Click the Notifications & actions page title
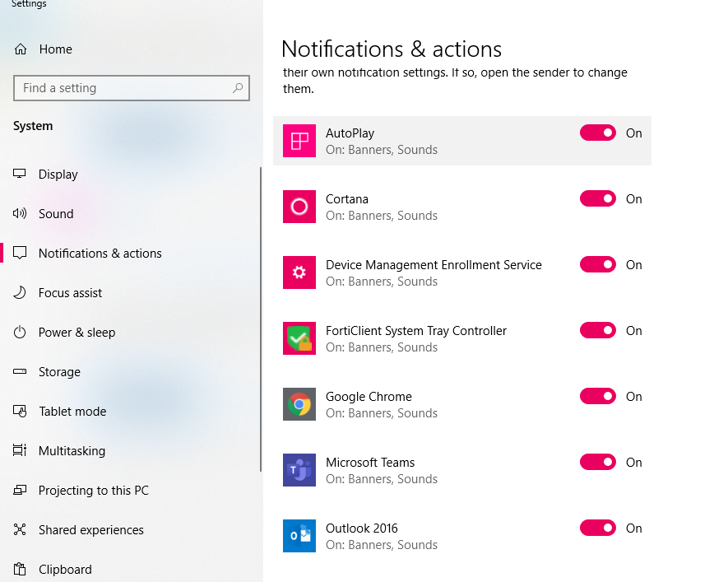 (392, 49)
